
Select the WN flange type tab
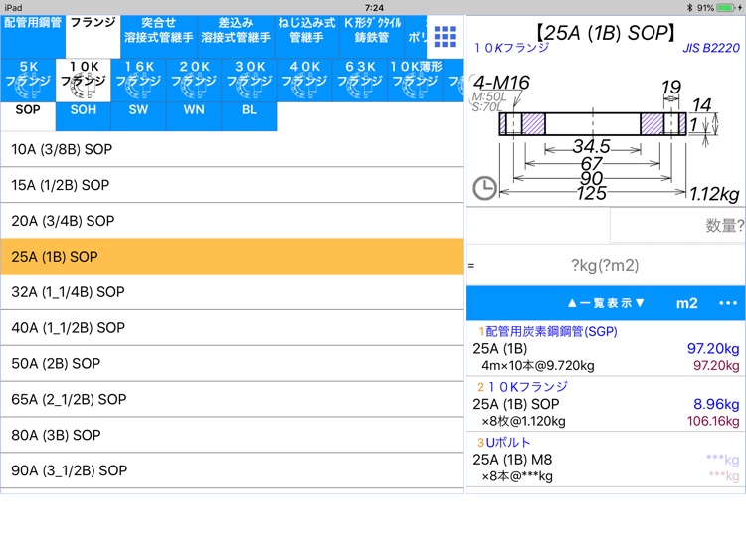coord(194,116)
